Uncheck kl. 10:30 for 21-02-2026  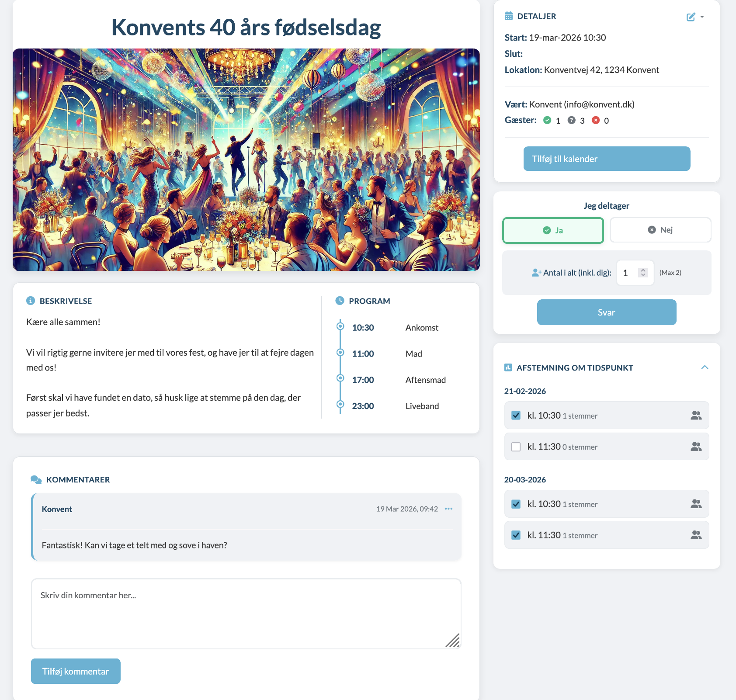pyautogui.click(x=516, y=416)
